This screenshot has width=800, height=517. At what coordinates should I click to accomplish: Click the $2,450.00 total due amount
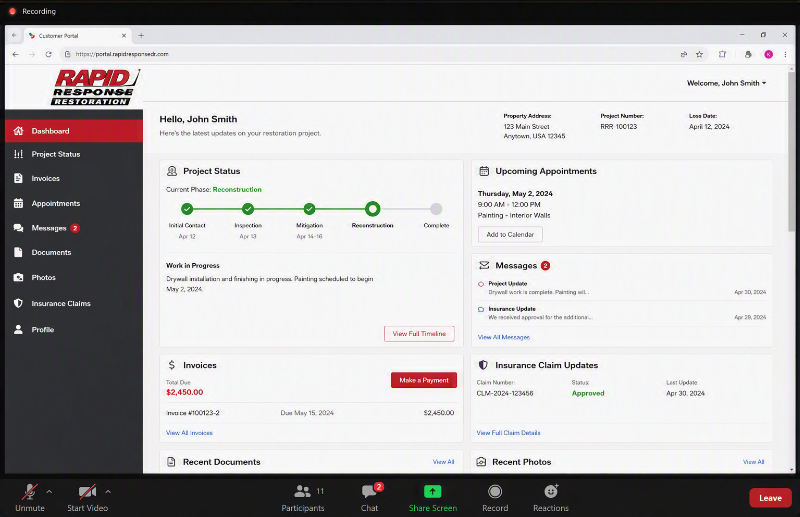185,392
